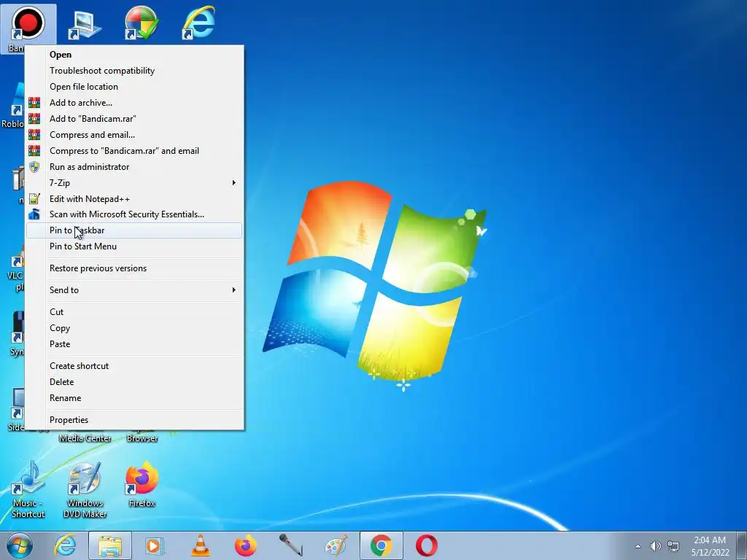The height and width of the screenshot is (560, 747).
Task: Select Add to "Bandicam.rar"
Action: coord(134,119)
